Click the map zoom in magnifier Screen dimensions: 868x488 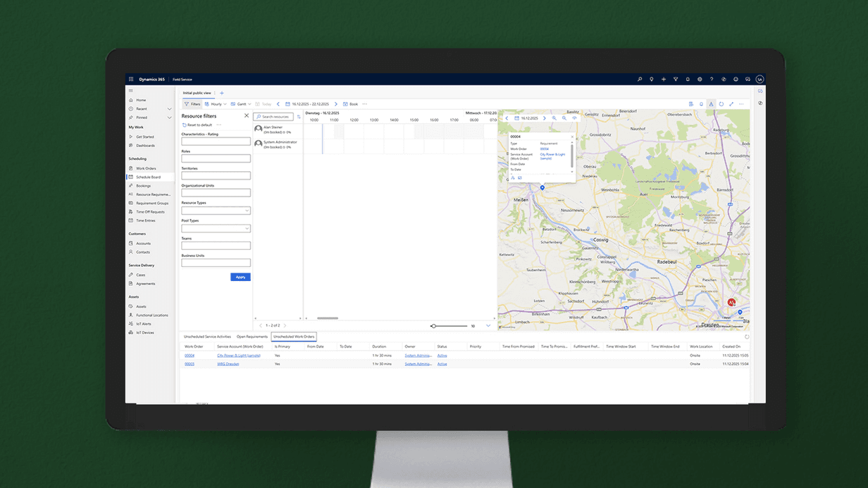pyautogui.click(x=554, y=118)
